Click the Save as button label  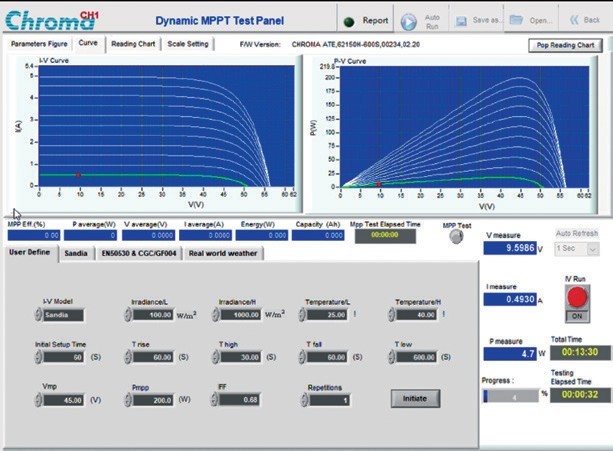click(x=486, y=20)
